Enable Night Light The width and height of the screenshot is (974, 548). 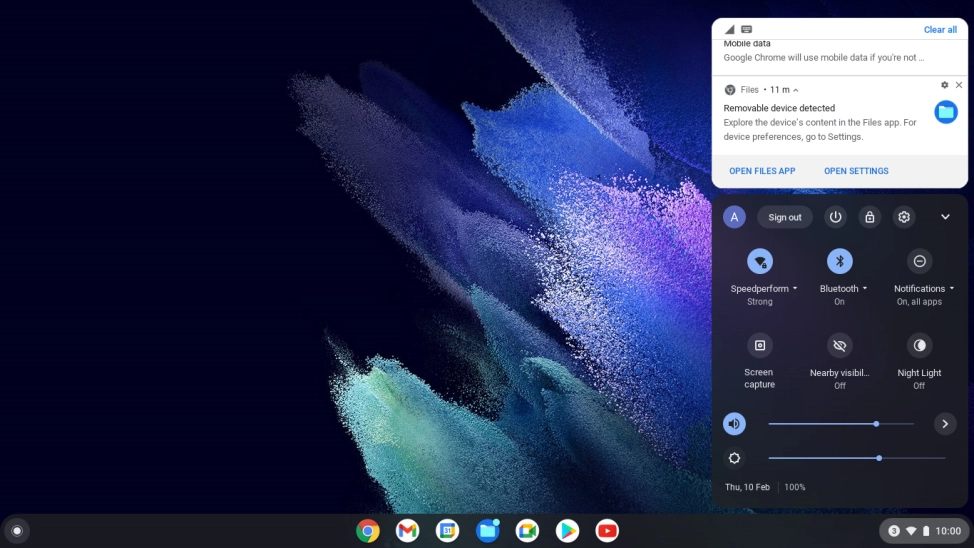[x=919, y=345]
